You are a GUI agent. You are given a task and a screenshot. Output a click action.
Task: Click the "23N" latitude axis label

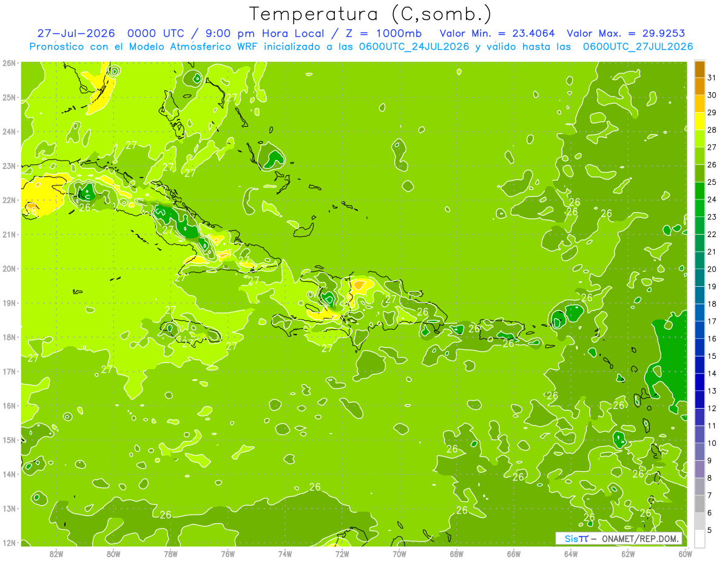click(x=9, y=166)
